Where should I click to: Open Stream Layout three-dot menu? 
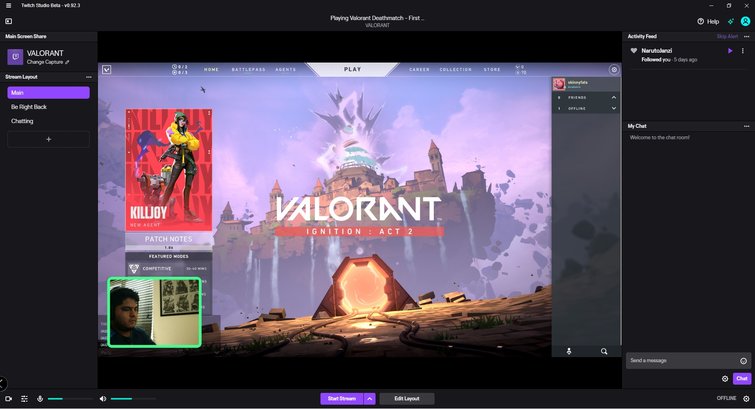(x=89, y=77)
